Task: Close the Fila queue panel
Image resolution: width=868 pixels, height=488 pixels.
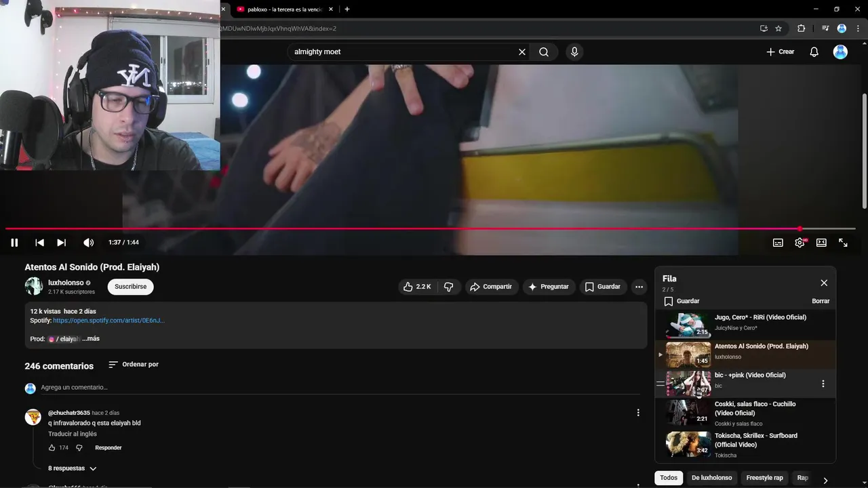Action: pos(824,283)
